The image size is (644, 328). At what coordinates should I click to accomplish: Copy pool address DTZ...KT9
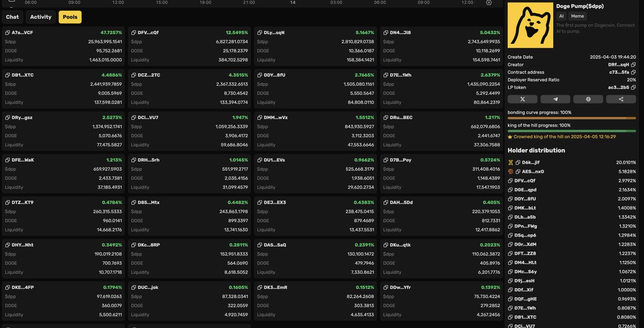click(x=7, y=203)
